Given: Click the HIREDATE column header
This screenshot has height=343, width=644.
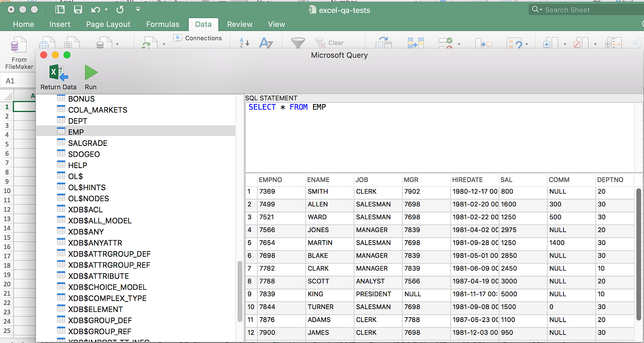Looking at the screenshot, I should click(x=475, y=180).
